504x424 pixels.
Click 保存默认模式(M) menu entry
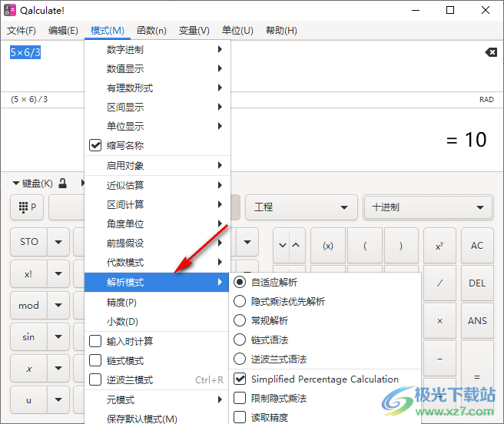pos(157,419)
